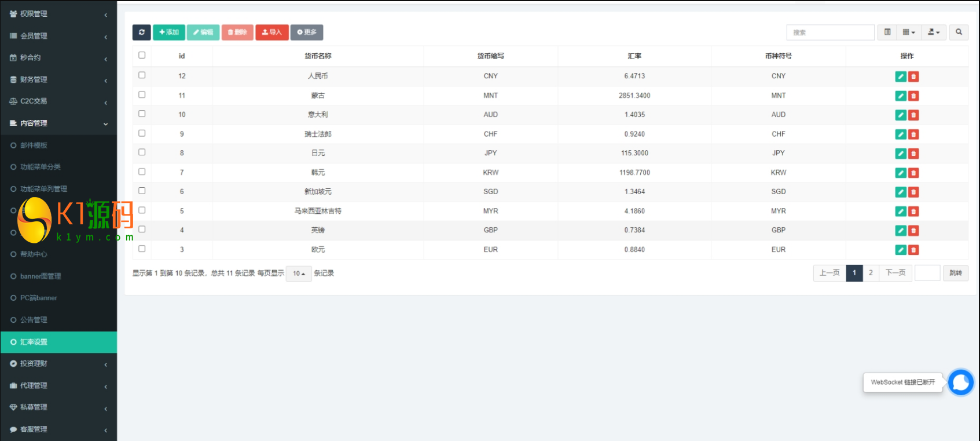
Task: Select 汇率设置 in the sidebar
Action: click(x=58, y=342)
